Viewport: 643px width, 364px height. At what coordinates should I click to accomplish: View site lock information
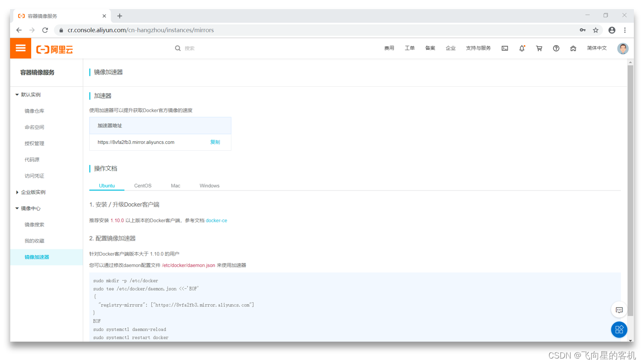tap(61, 30)
